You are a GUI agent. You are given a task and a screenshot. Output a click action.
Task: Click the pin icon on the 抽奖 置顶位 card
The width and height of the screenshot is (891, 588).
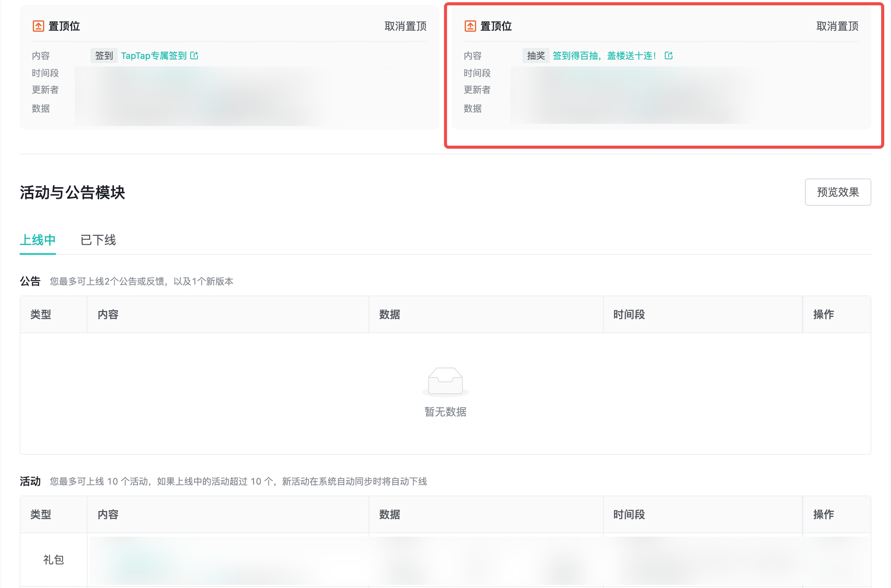point(470,26)
